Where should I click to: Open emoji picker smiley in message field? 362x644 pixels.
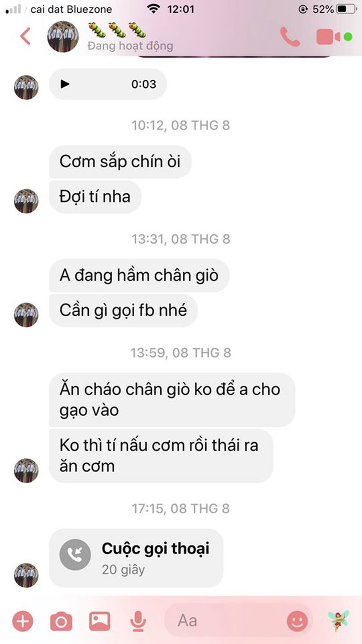click(297, 622)
